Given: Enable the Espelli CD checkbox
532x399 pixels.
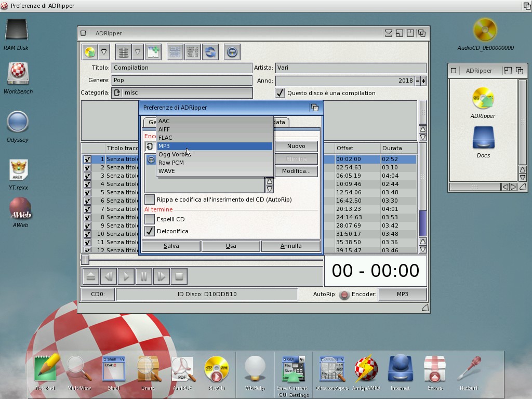Looking at the screenshot, I should (150, 219).
